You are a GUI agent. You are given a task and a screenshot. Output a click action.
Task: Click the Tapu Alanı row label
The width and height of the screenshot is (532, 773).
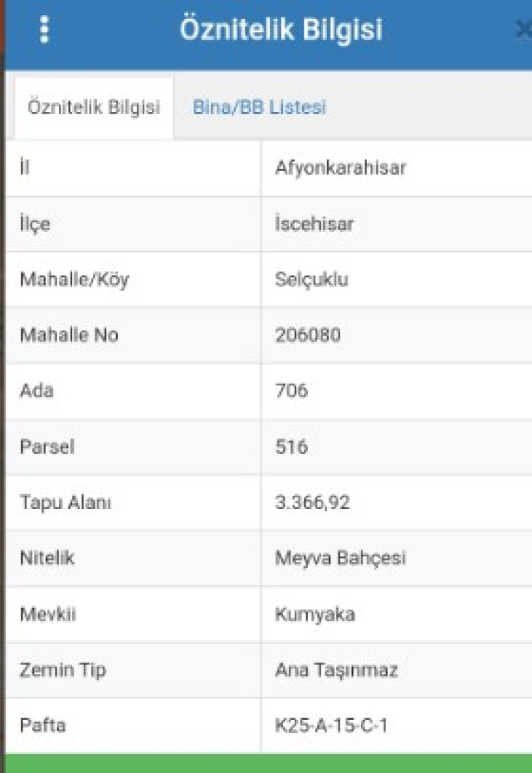tap(66, 502)
